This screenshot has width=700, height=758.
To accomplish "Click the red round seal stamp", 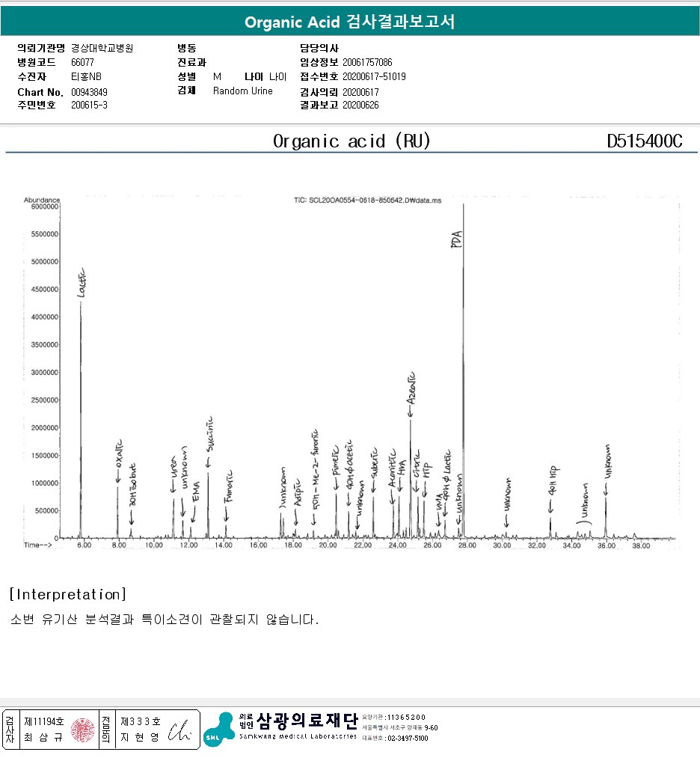I will pyautogui.click(x=82, y=730).
